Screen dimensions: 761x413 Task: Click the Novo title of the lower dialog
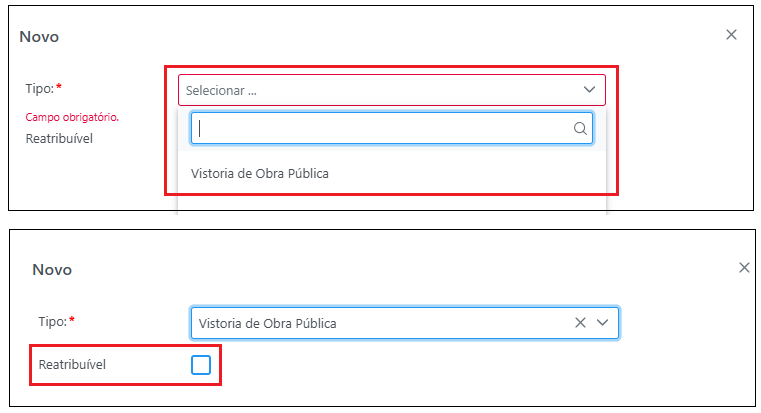pos(52,270)
